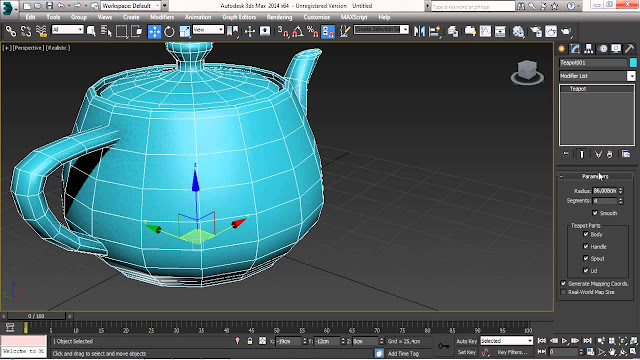Toggle the Smooth checkbox
Viewport: 640px width, 360px height.
[595, 213]
